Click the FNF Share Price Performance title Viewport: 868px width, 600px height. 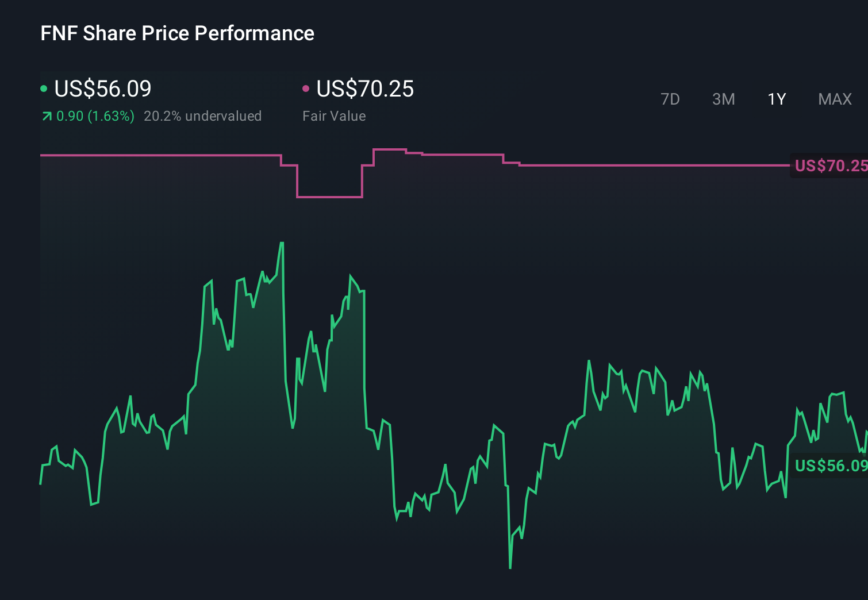(176, 33)
